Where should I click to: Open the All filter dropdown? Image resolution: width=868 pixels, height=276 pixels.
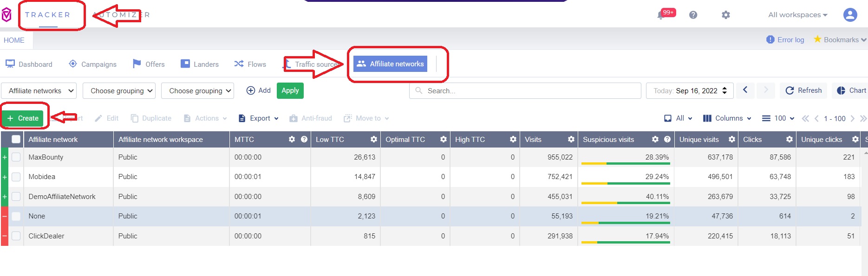pyautogui.click(x=679, y=118)
